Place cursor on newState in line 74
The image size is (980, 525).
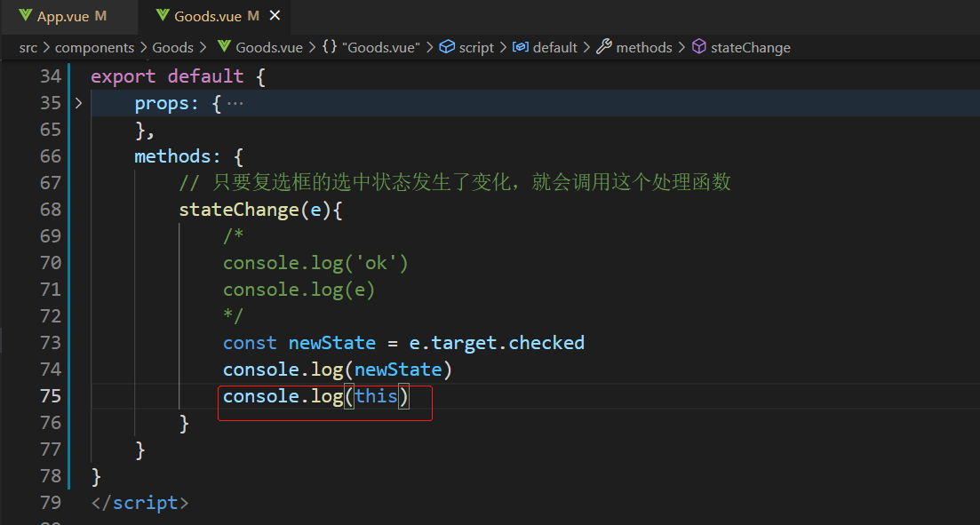pos(398,370)
